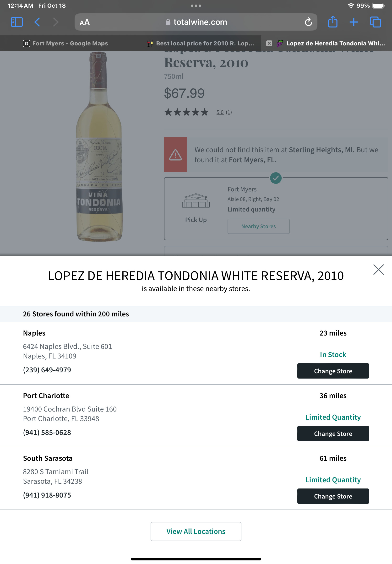This screenshot has height=564, width=392.
Task: Close the nearby stores popup
Action: coord(378,269)
